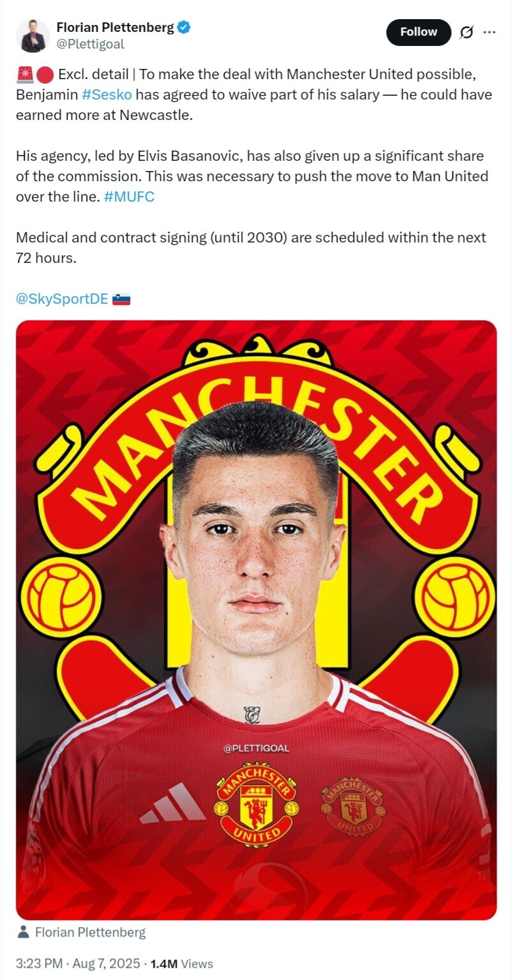The image size is (513, 980).
Task: Click the person icon beside the photo credit
Action: click(24, 932)
